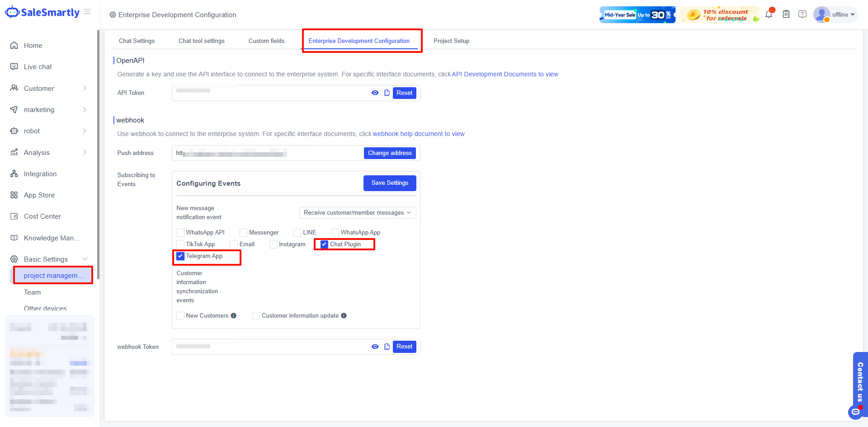Open the clipboard task icon in the header
The height and width of the screenshot is (427, 868).
786,14
